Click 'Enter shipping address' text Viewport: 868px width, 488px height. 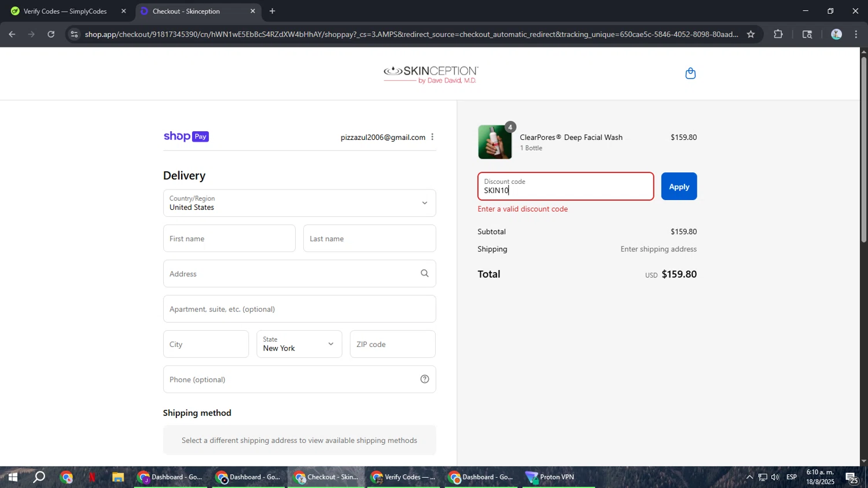coord(659,249)
